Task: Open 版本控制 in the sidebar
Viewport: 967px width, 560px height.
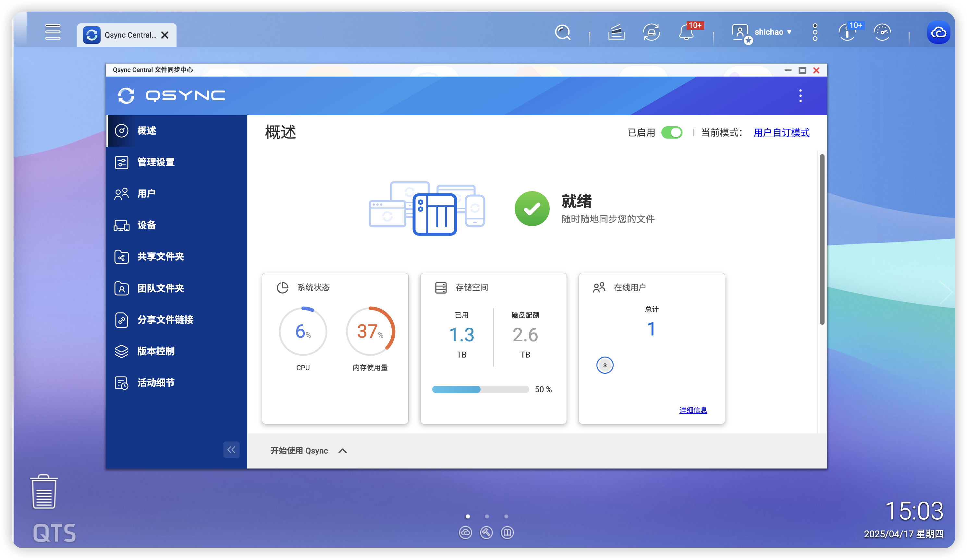Action: point(177,351)
